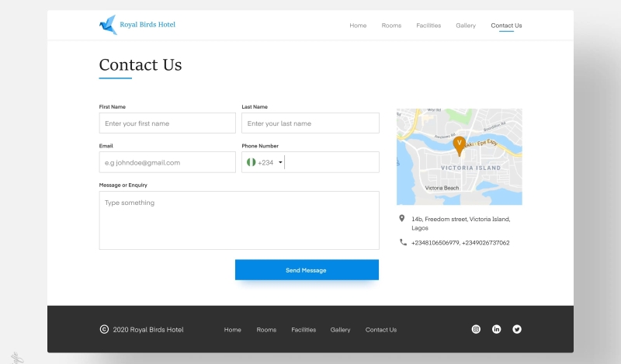
Task: Click the Victoria Island map thumbnail
Action: (x=460, y=157)
